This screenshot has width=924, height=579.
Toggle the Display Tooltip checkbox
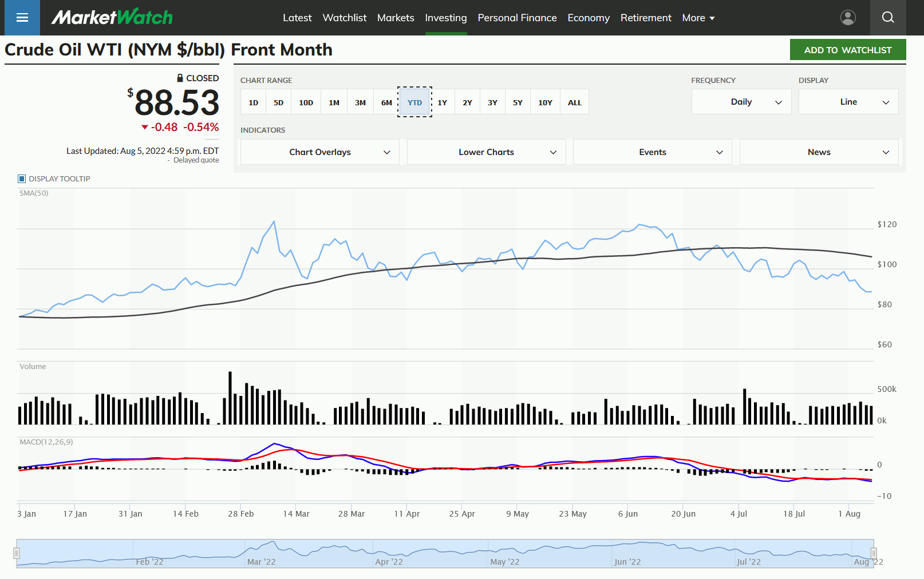22,179
